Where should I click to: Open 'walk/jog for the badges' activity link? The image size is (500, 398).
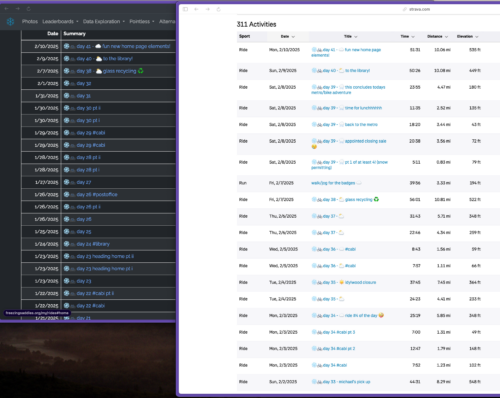pyautogui.click(x=333, y=183)
